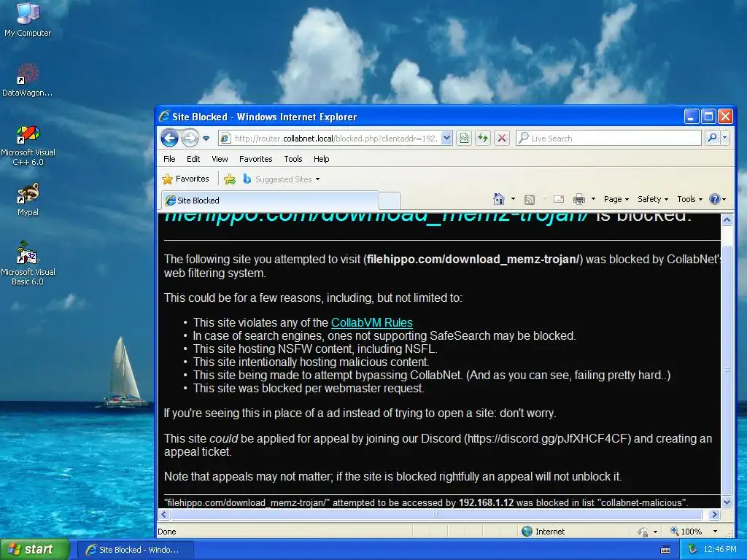Click the on-screen keyboard tray icon
This screenshot has width=747, height=560.
point(665,550)
